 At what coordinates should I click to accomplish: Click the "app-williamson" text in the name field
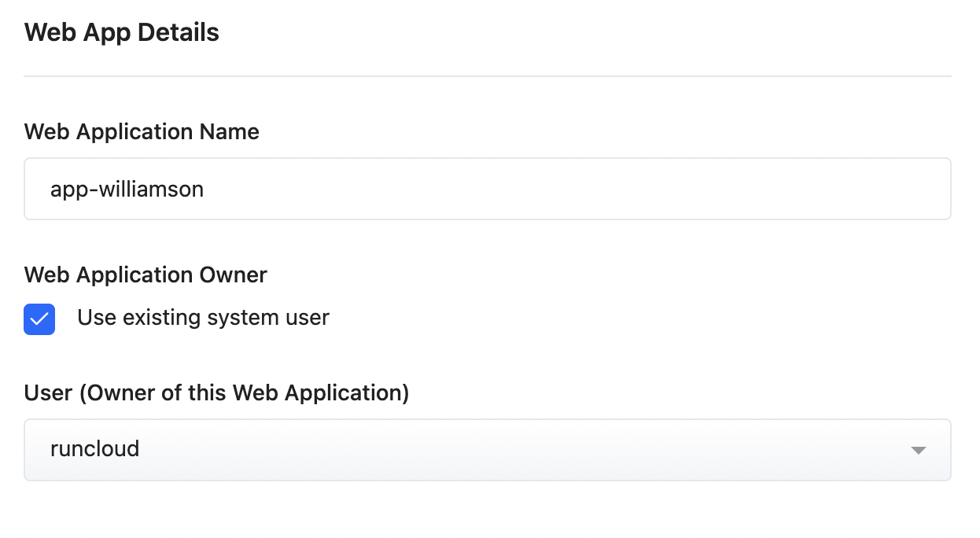tap(127, 190)
